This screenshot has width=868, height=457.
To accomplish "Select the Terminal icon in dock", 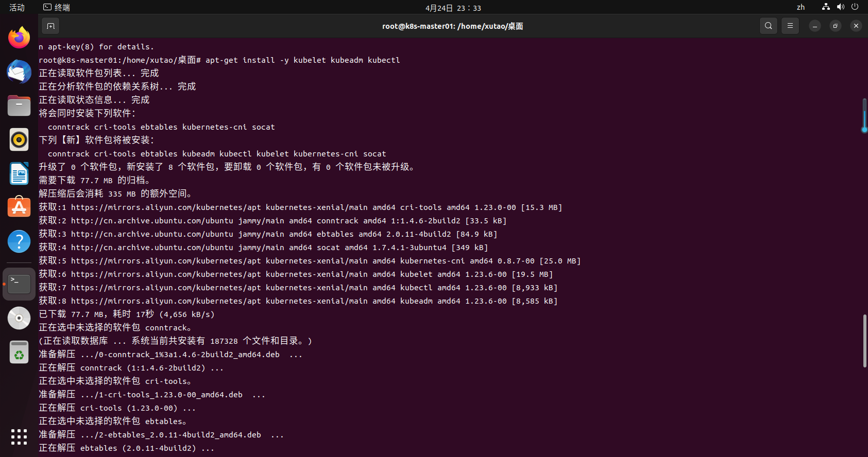I will 19,284.
